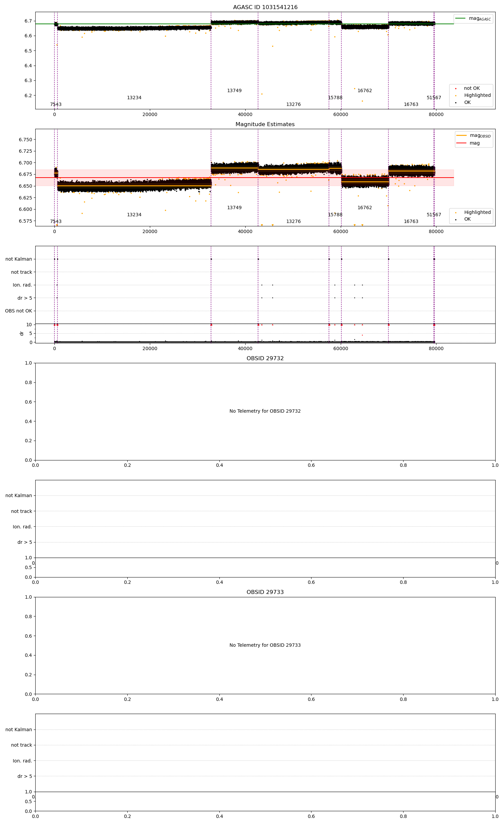Click the 6.575 y-axis tick label

26,221
